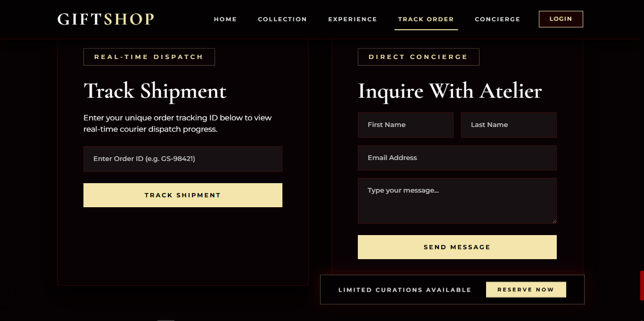
Task: Focus the Type your message box
Action: pyautogui.click(x=457, y=201)
